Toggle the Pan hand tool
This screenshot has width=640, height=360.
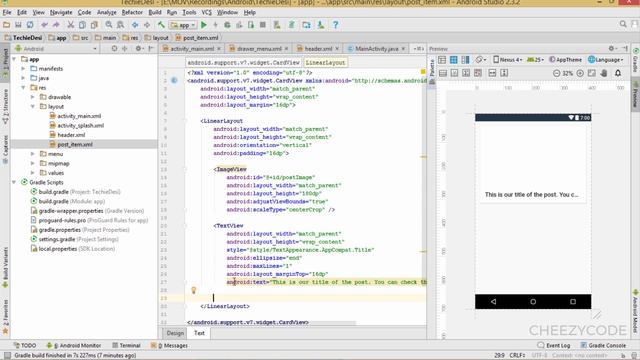click(x=604, y=73)
